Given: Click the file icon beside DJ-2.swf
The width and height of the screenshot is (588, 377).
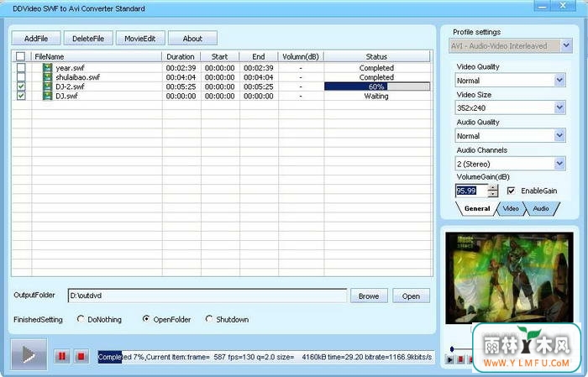Looking at the screenshot, I should (47, 86).
